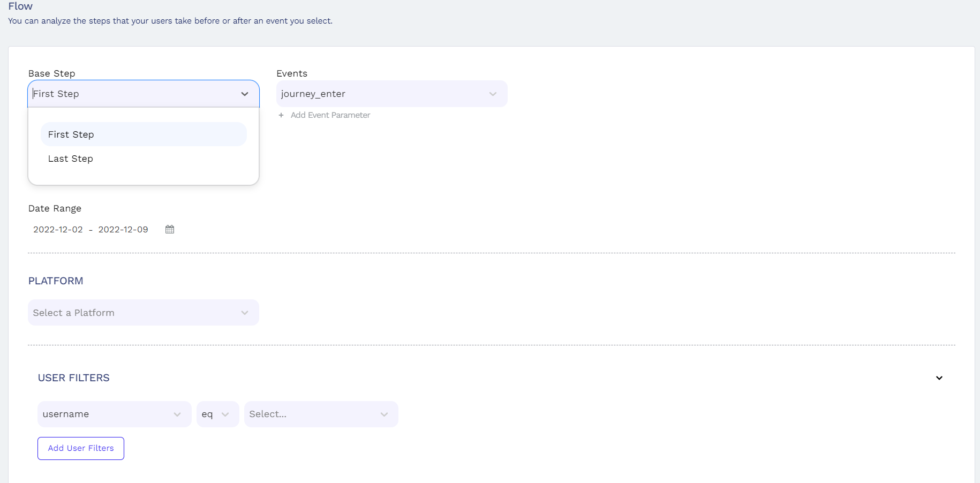Collapse the User Filters section chevron

[x=939, y=378]
